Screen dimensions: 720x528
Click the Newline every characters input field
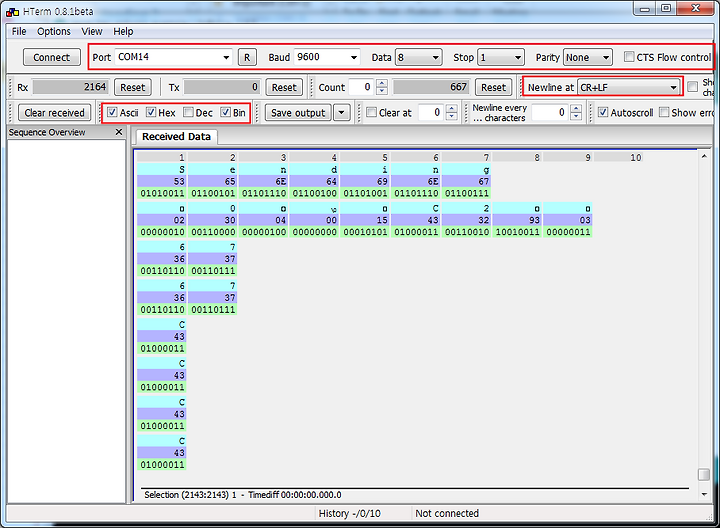coord(551,112)
